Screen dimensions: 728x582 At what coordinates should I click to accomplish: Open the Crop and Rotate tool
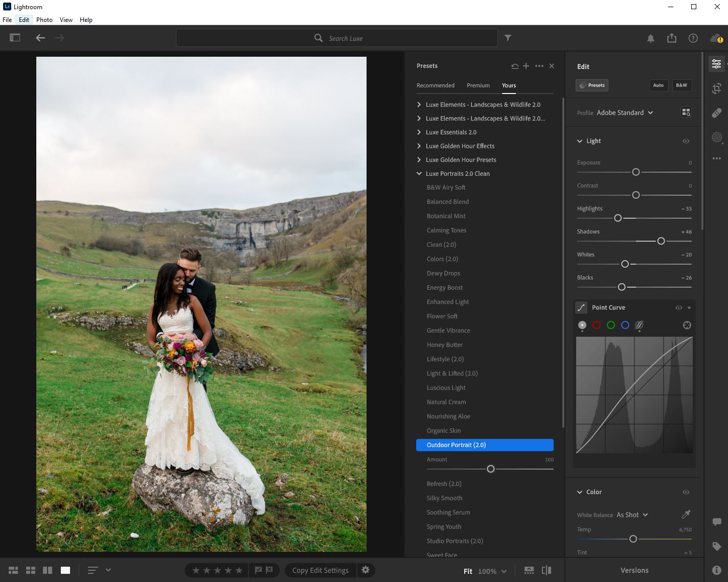(716, 88)
